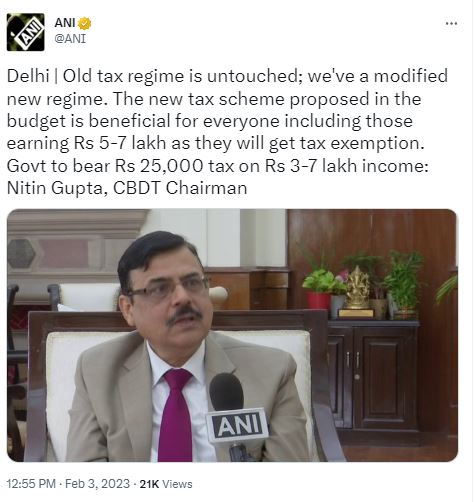This screenshot has width=475, height=502.
Task: Click the red potted plant in photo
Action: (319, 290)
